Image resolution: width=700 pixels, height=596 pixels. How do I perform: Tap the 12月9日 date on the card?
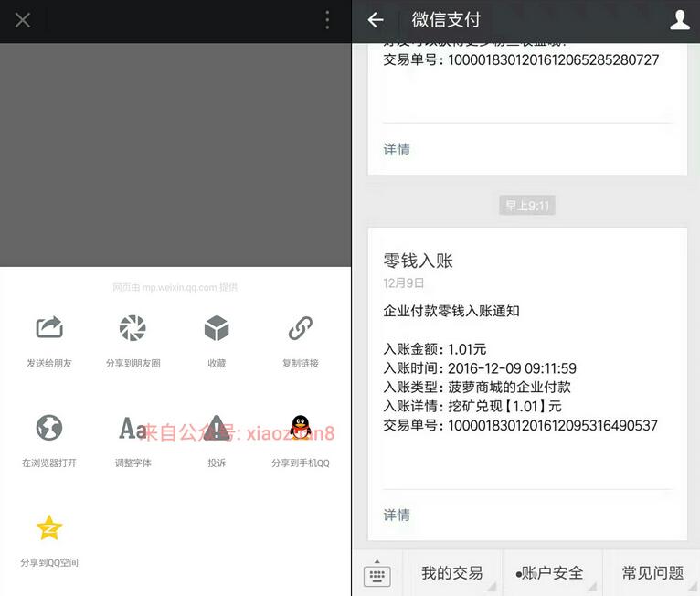pos(404,283)
